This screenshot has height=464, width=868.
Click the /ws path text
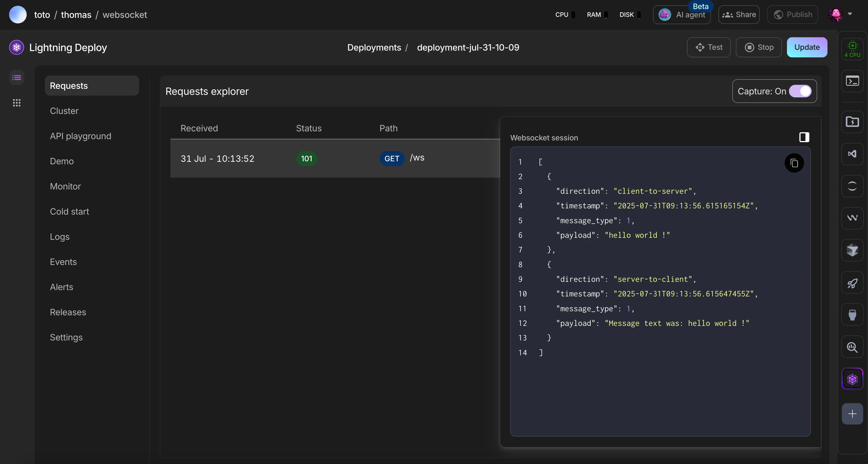[417, 158]
